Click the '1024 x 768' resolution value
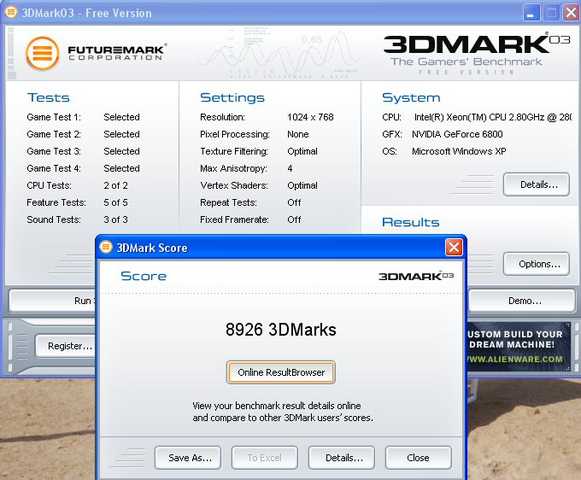This screenshot has width=581, height=480. coord(311,117)
